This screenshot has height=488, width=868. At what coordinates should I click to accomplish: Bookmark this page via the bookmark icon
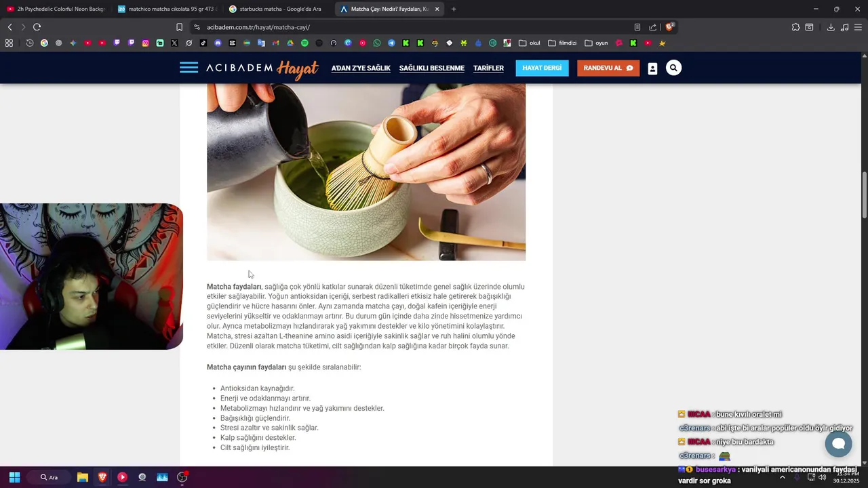pyautogui.click(x=179, y=27)
